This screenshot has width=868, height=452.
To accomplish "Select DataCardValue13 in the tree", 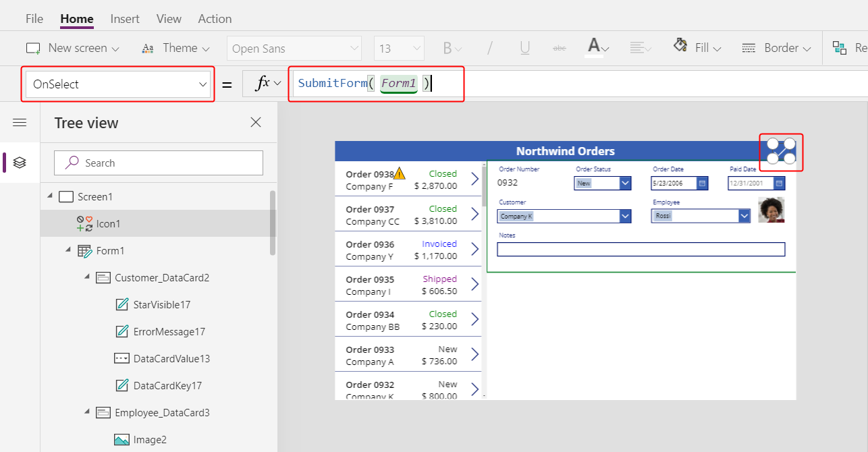I will [x=171, y=358].
